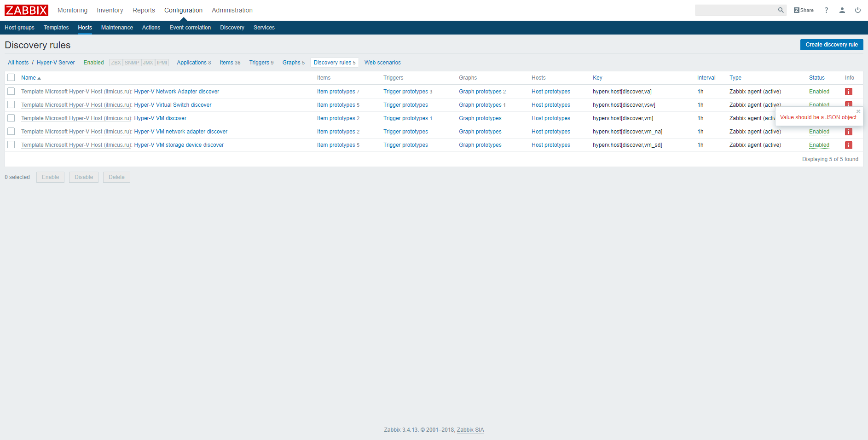This screenshot has width=868, height=440.
Task: Disable Hyper-V VM discover via Enabled link
Action: pos(819,118)
